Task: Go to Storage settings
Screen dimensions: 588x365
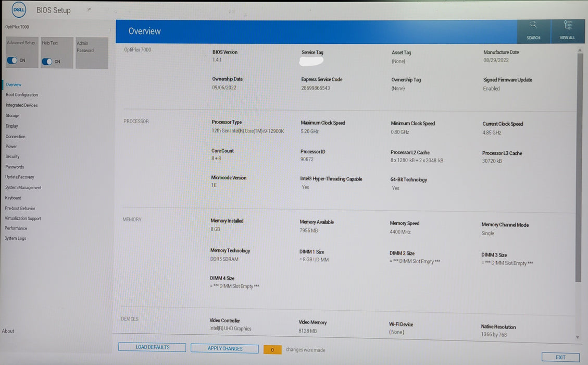Action: tap(12, 116)
